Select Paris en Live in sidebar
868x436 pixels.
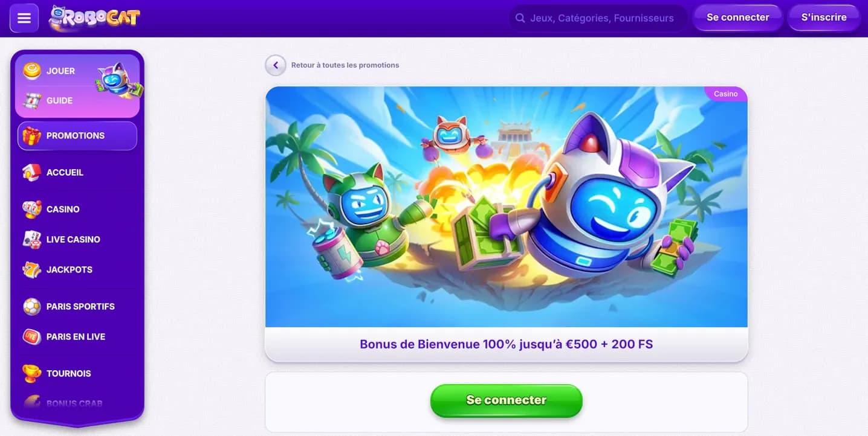(x=76, y=336)
